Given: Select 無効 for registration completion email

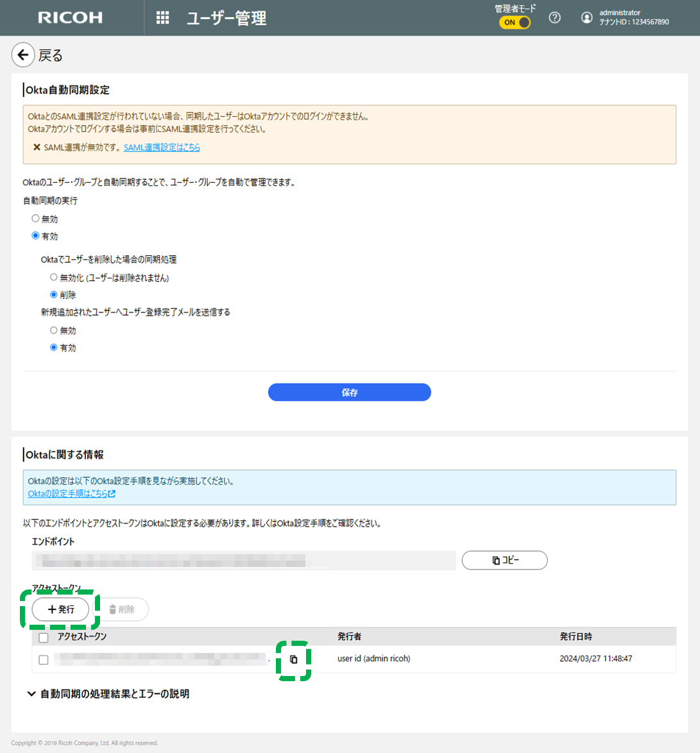Looking at the screenshot, I should 54,330.
